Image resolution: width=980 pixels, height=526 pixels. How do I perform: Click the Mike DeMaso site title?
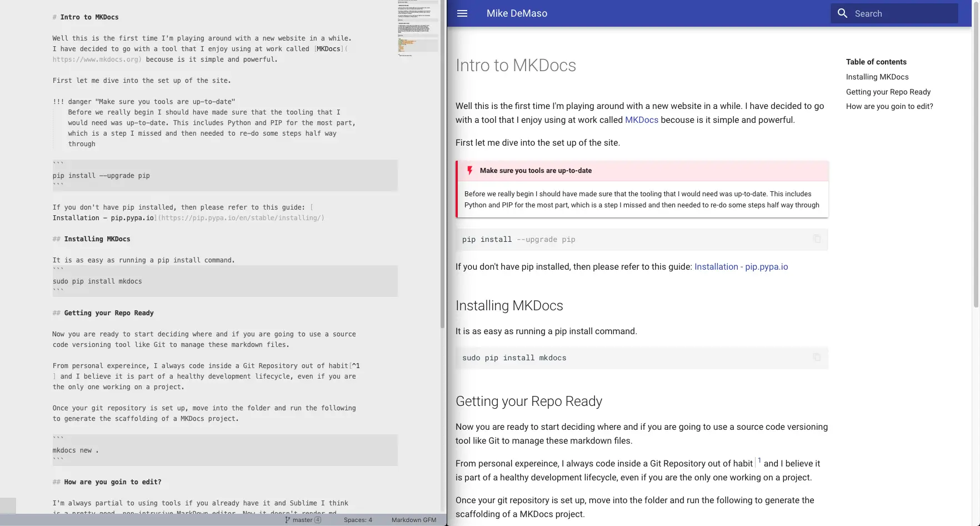(517, 13)
